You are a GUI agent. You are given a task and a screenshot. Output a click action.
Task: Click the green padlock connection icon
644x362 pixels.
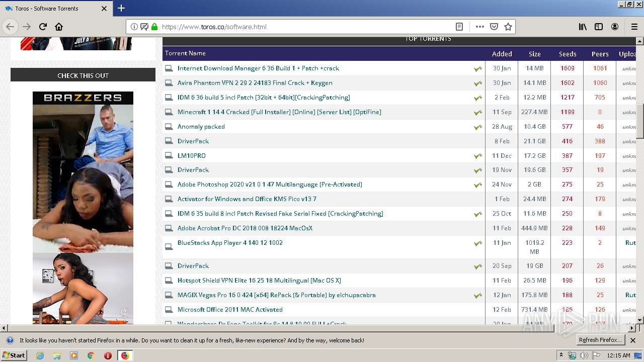pyautogui.click(x=154, y=27)
